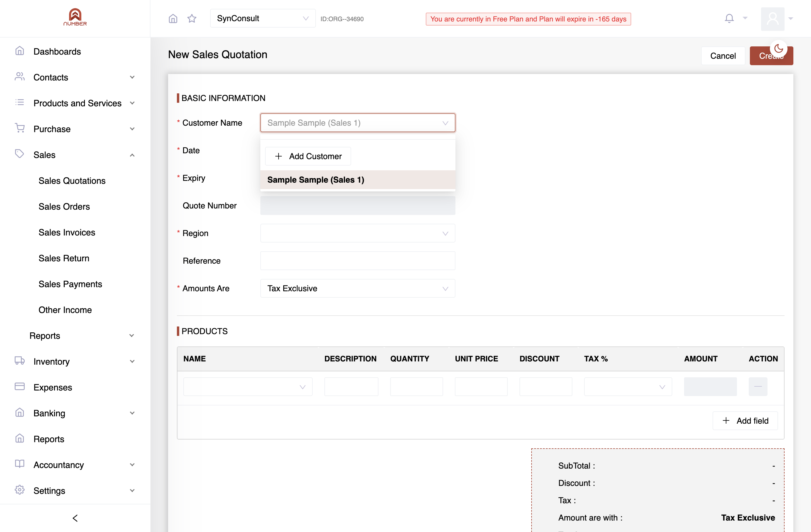Click the Purchase cart icon
This screenshot has height=532, width=811.
click(20, 128)
